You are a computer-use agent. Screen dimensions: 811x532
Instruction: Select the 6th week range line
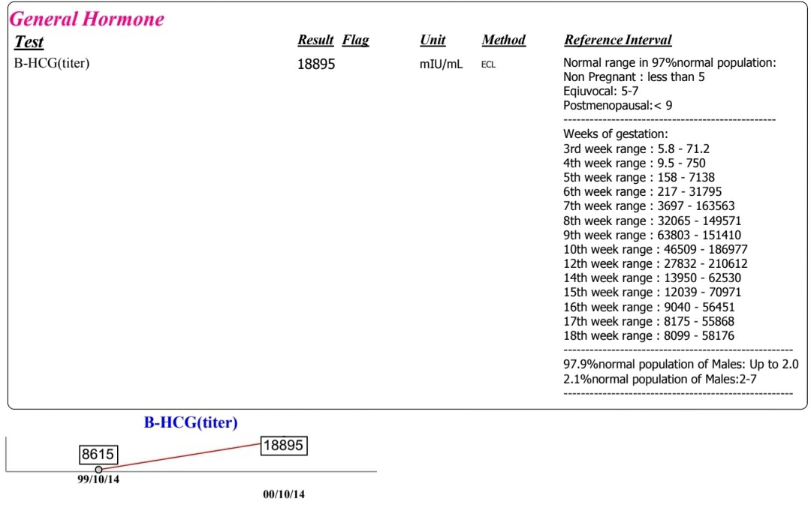click(642, 192)
